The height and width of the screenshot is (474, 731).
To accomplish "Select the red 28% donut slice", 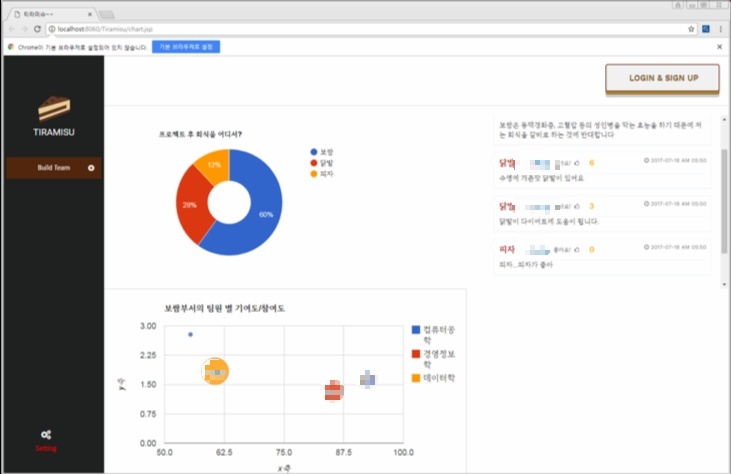I will [191, 205].
